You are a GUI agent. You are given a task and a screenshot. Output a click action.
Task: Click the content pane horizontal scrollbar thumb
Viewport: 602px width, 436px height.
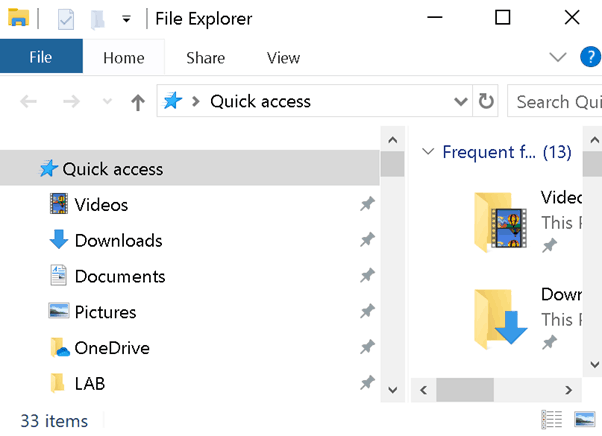pyautogui.click(x=465, y=390)
